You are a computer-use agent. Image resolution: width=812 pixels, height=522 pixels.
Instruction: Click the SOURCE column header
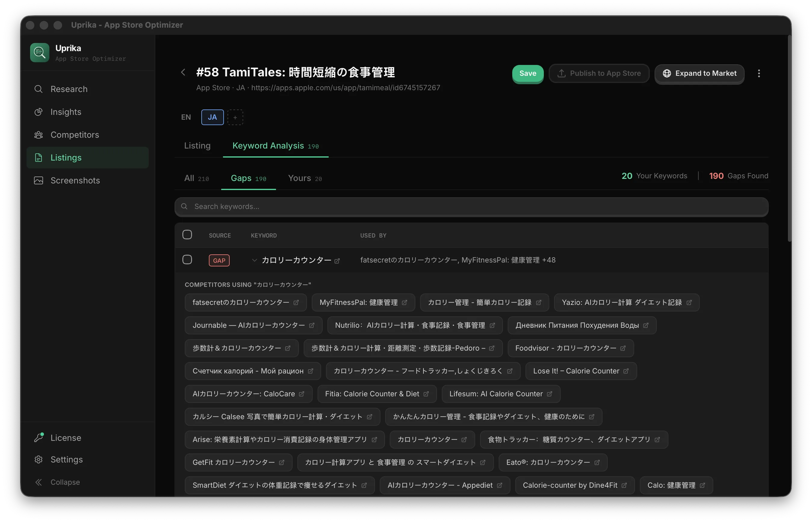pos(220,235)
